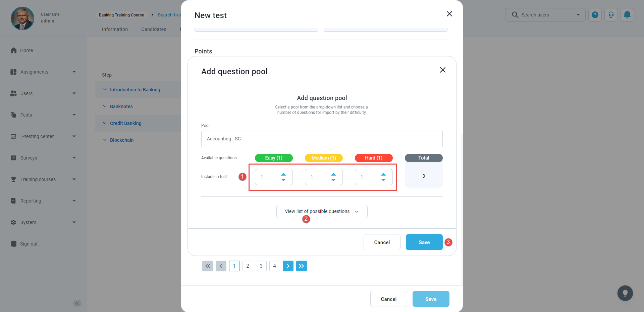Save the question pool

424,242
